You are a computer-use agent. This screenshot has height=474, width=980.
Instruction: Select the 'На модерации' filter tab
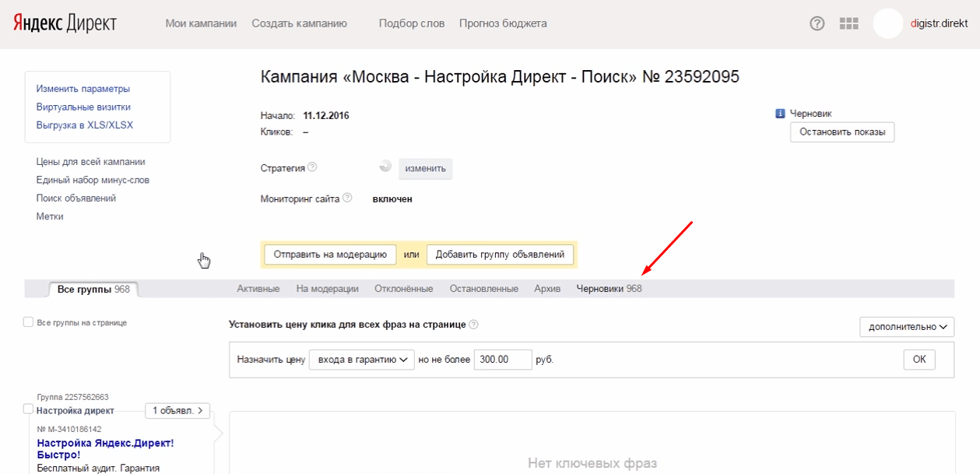(327, 289)
